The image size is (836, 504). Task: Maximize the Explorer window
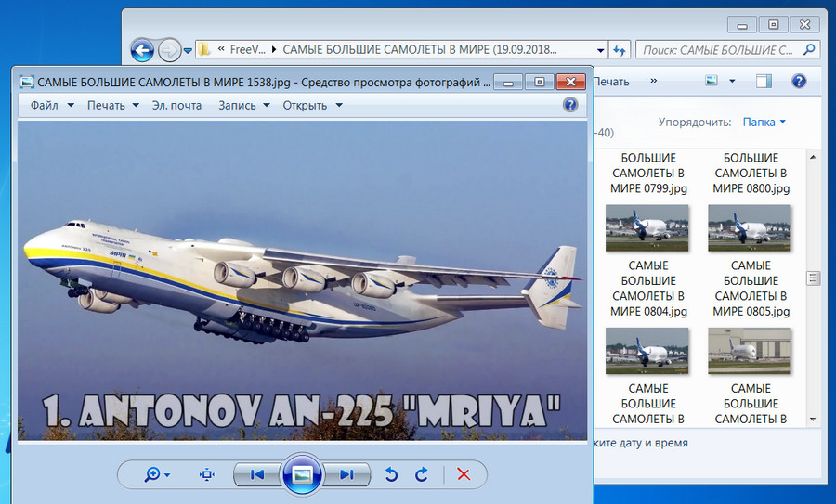773,25
